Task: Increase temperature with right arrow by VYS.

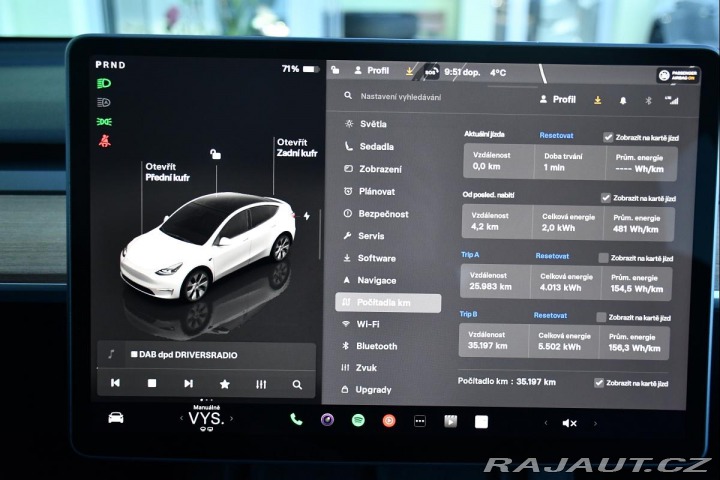Action: pyautogui.click(x=231, y=418)
